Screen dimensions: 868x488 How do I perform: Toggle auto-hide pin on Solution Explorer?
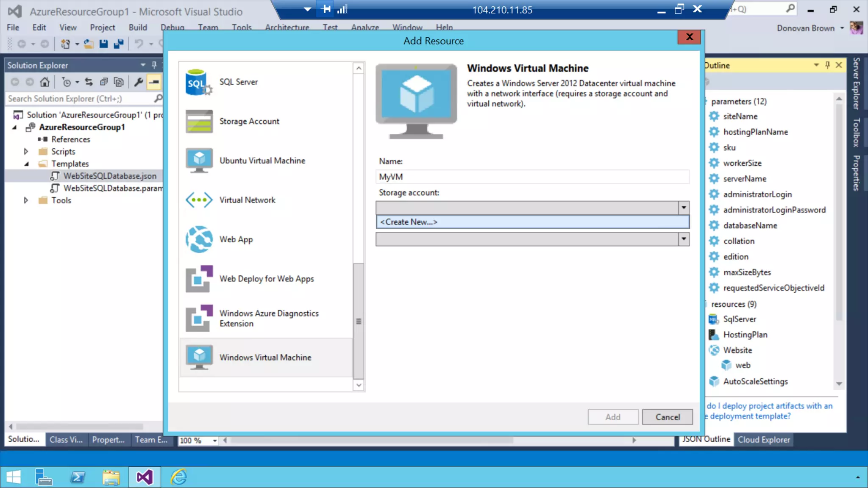154,65
